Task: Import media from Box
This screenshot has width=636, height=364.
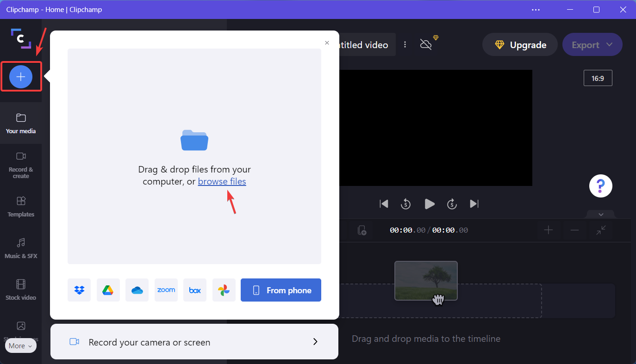Action: [195, 290]
